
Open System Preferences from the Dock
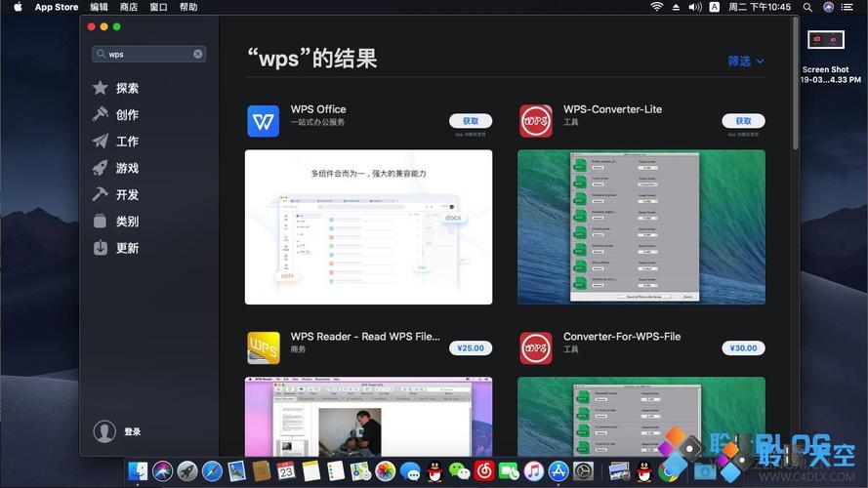click(584, 471)
